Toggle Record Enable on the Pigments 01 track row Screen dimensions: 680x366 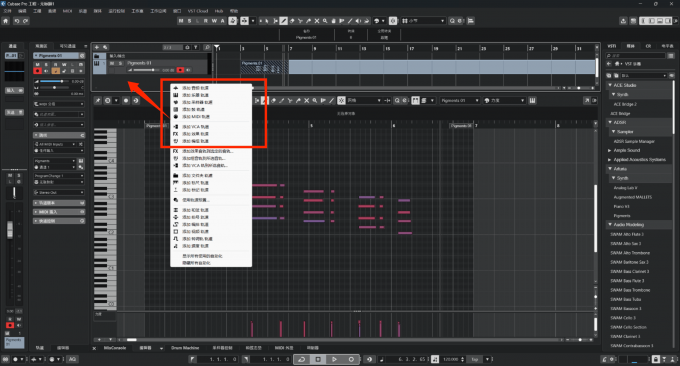coord(180,70)
